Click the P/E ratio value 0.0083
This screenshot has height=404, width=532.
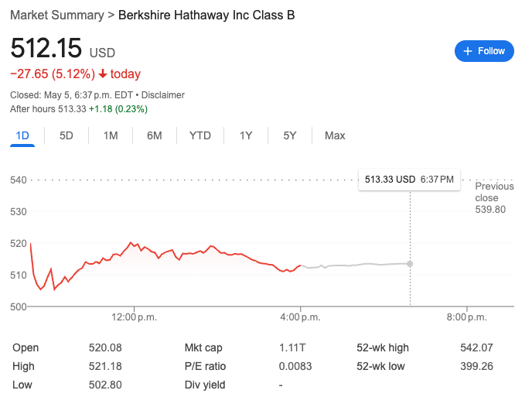[295, 366]
